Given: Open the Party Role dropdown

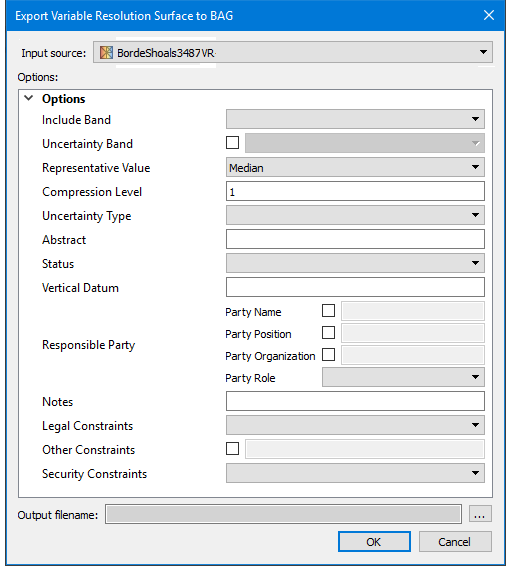Looking at the screenshot, I should coord(403,377).
